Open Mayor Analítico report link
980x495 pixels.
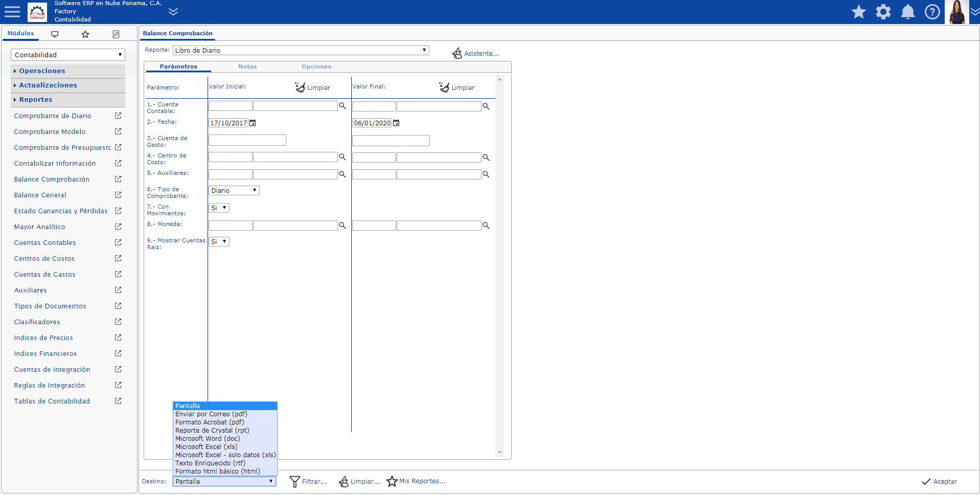pos(39,227)
